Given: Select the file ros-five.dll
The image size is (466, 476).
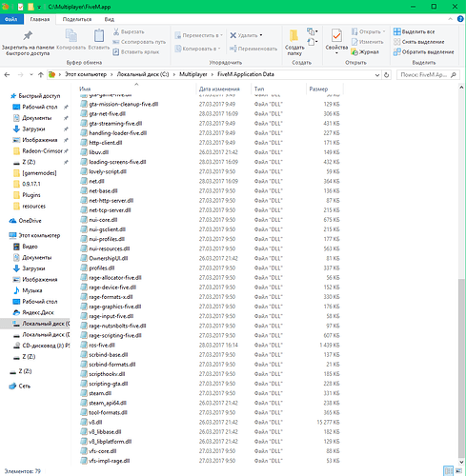Looking at the screenshot, I should click(x=102, y=345).
